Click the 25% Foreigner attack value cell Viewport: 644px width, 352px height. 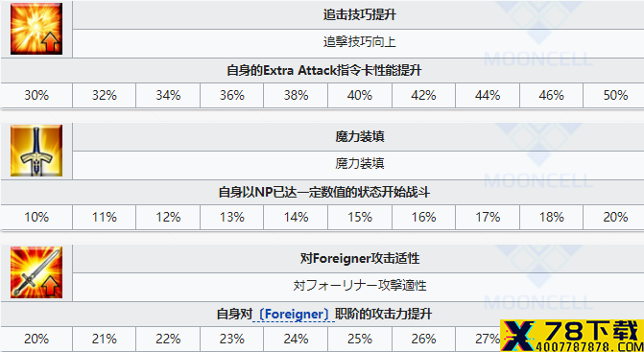tap(360, 340)
